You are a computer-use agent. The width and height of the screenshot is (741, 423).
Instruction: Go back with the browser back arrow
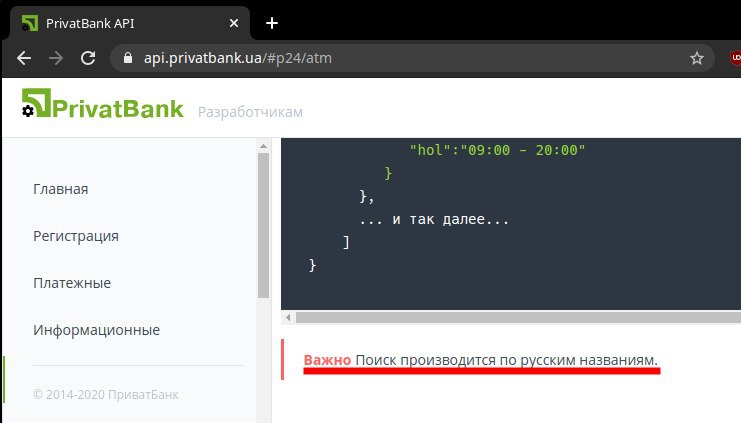point(24,58)
